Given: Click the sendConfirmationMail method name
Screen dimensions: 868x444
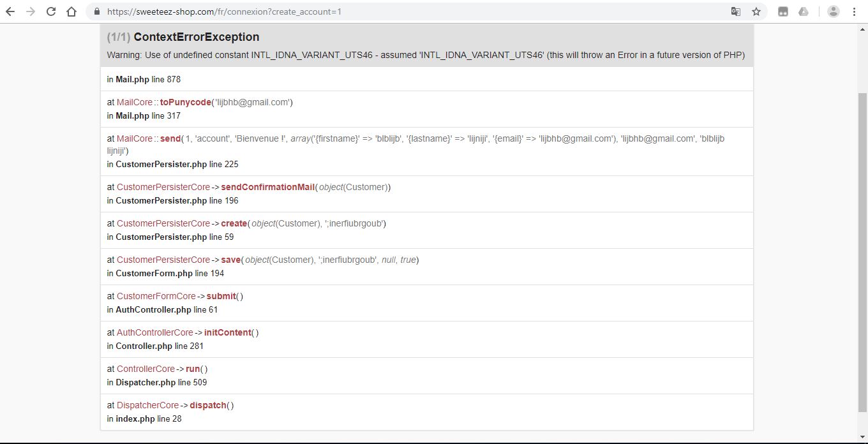Looking at the screenshot, I should 268,187.
